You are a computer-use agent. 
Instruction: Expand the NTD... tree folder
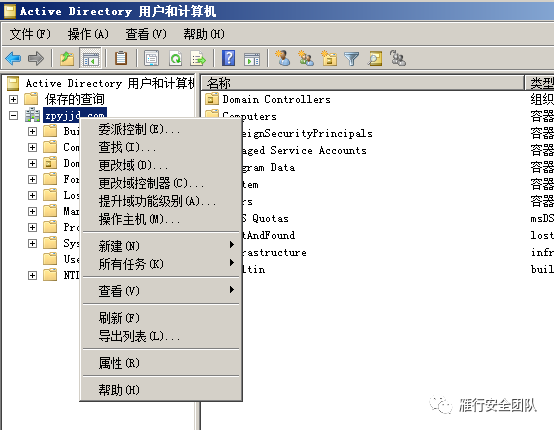[32, 275]
